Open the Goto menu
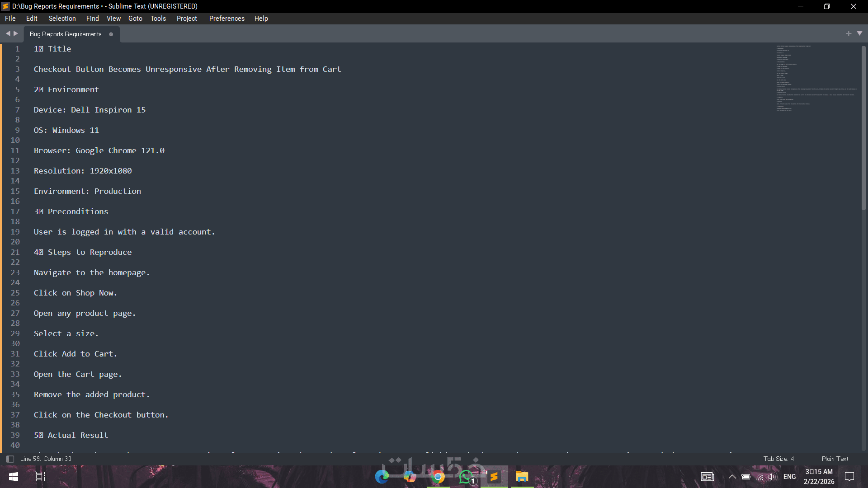 pos(135,19)
